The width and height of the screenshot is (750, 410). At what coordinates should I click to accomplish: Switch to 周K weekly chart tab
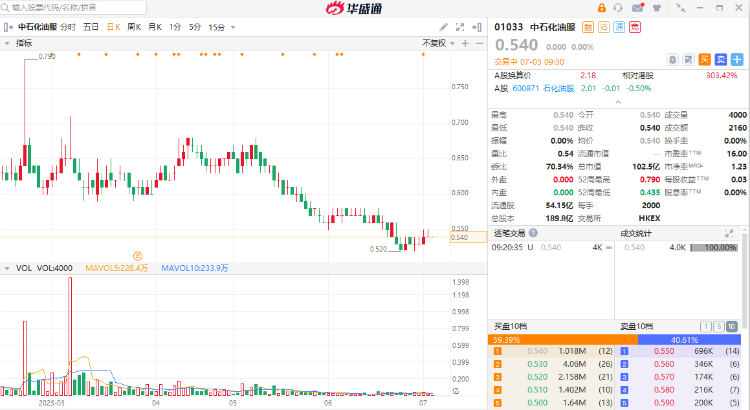pyautogui.click(x=134, y=27)
